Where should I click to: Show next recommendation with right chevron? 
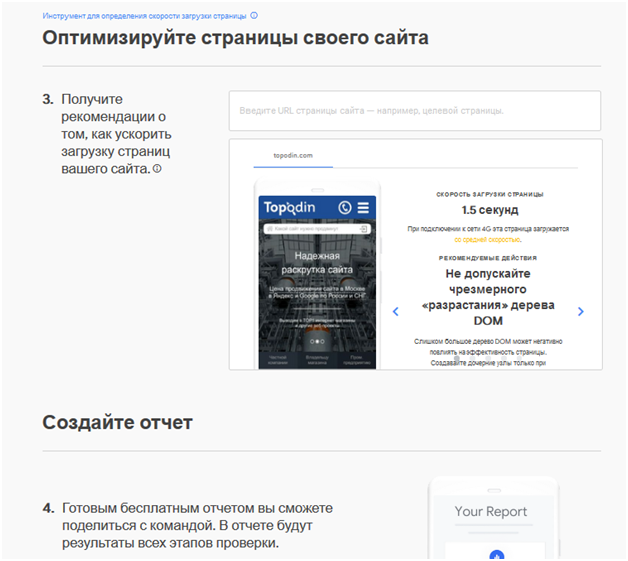tap(581, 311)
